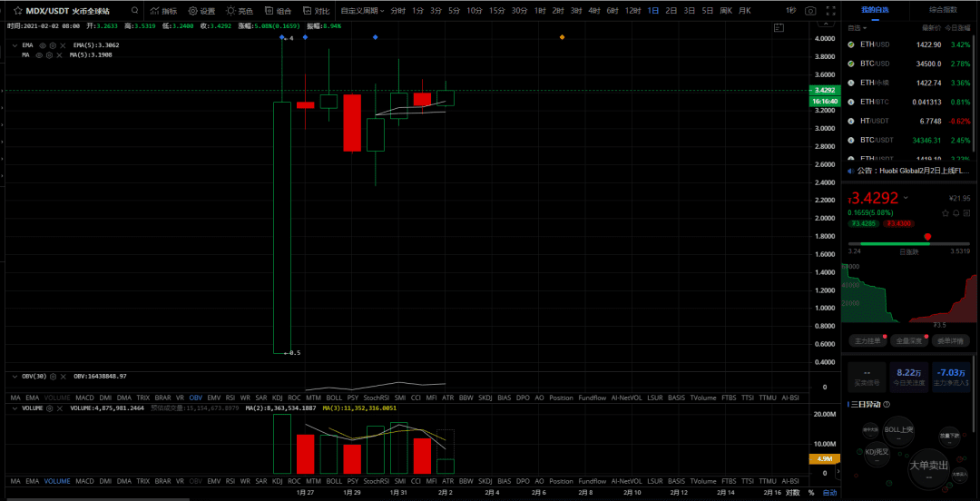Screen dimensions: 980x501
Task: Expand the 自选 watchlist filter dropdown
Action: [x=857, y=28]
